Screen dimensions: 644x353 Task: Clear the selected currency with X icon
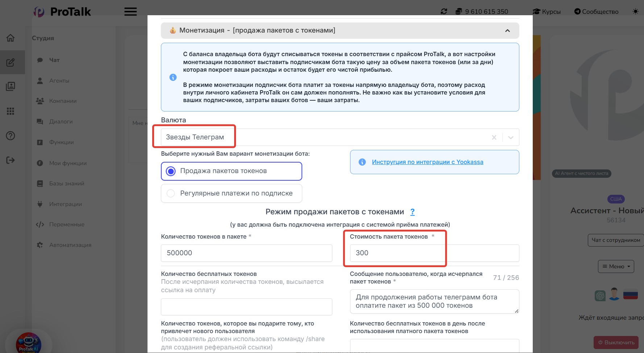[x=494, y=138]
